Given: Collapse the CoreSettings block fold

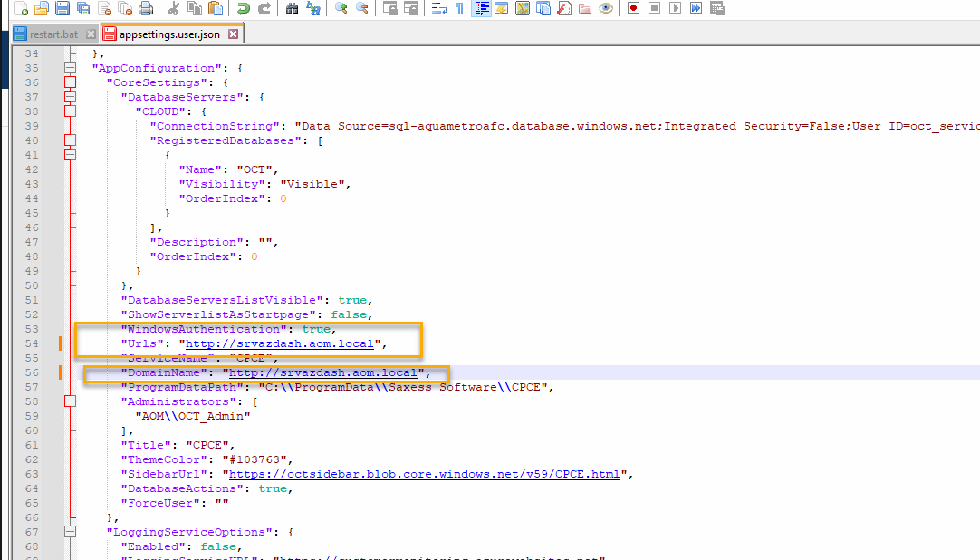Looking at the screenshot, I should coord(69,82).
